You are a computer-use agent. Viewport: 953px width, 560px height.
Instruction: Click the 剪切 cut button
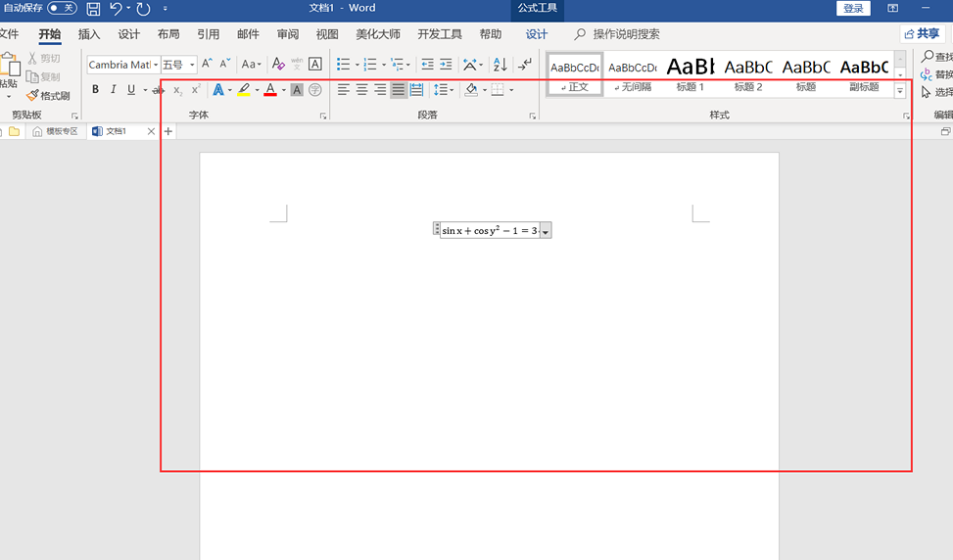point(44,59)
